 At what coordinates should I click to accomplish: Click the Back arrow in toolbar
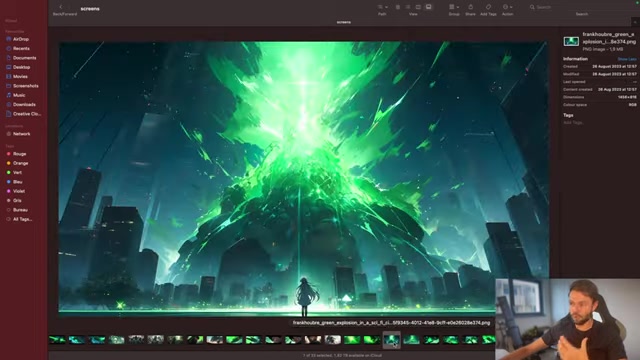[61, 7]
